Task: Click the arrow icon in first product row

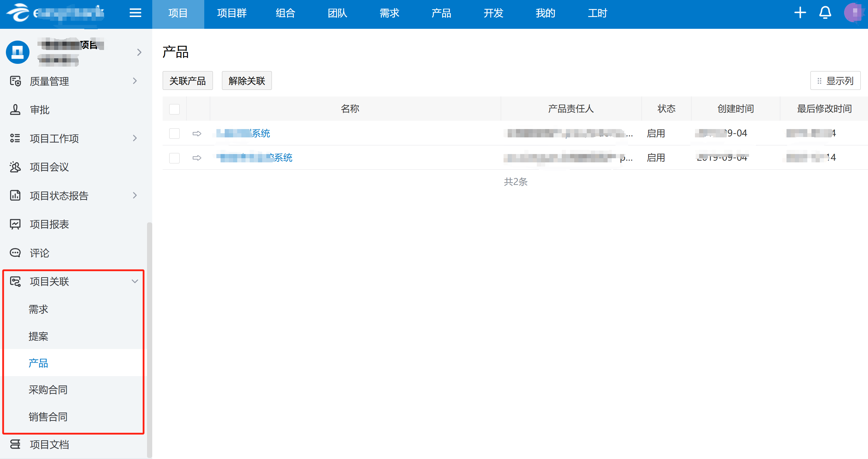Action: [197, 134]
